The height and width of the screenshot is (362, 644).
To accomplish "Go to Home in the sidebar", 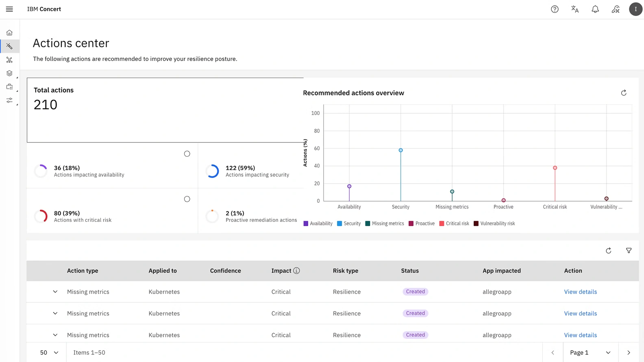I will coord(9,33).
